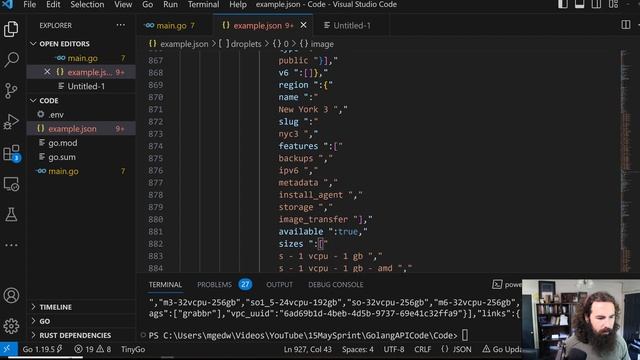The image size is (640, 360).
Task: Toggle the secondary side bar layout button
Action: tap(596, 4)
